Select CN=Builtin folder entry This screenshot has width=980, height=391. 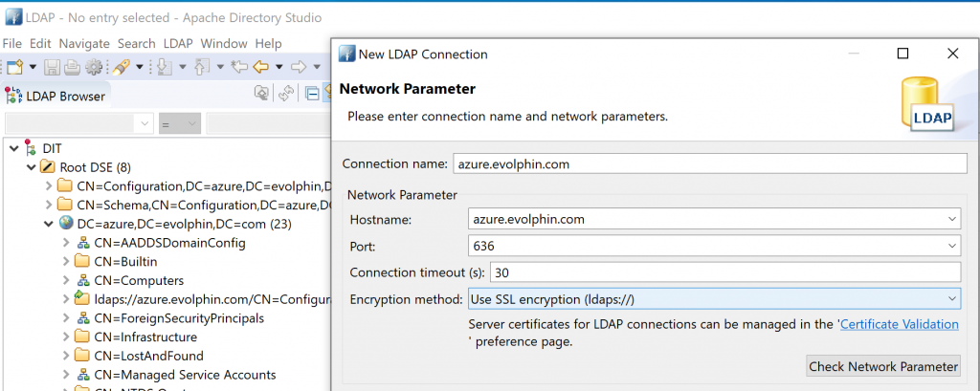[x=125, y=262]
